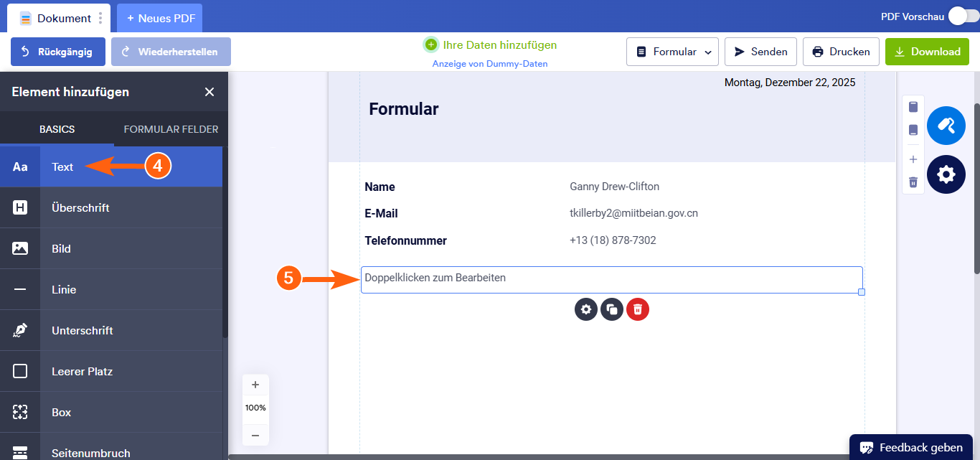Insert a horizontal Linie element
The width and height of the screenshot is (980, 460).
pos(63,289)
